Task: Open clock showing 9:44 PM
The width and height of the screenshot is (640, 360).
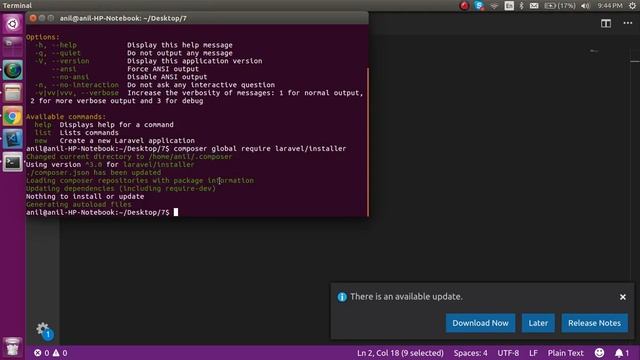Action: tap(610, 6)
